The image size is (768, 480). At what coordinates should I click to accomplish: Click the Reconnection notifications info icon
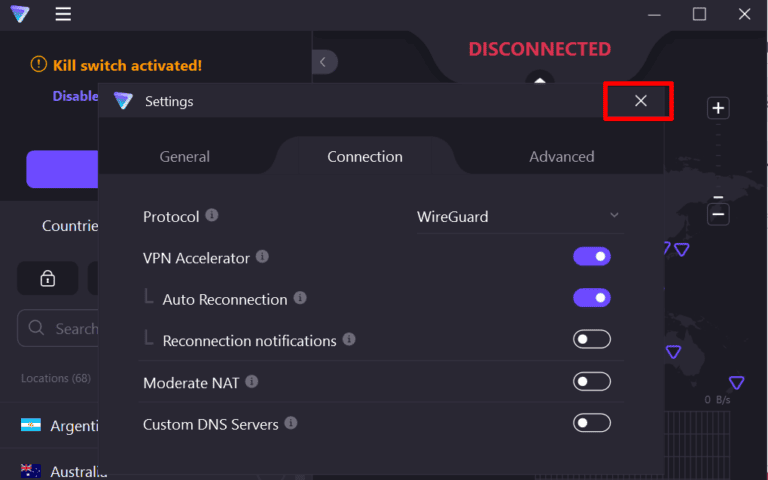tap(349, 339)
